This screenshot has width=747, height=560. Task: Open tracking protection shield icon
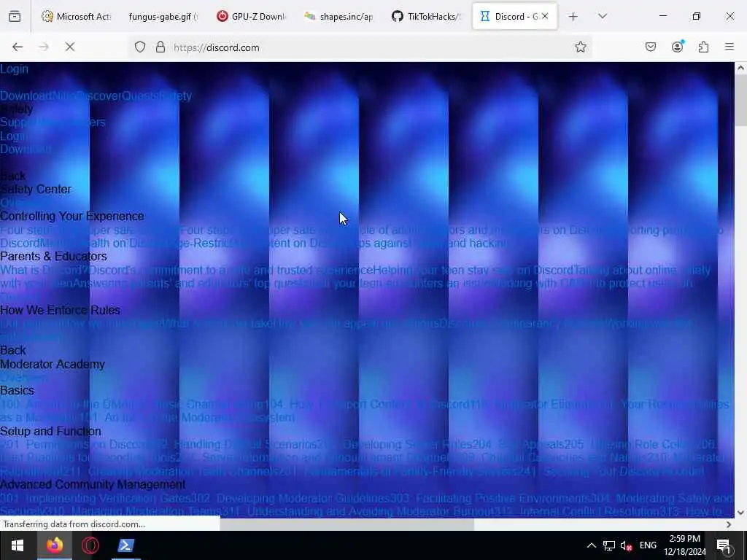pos(139,47)
